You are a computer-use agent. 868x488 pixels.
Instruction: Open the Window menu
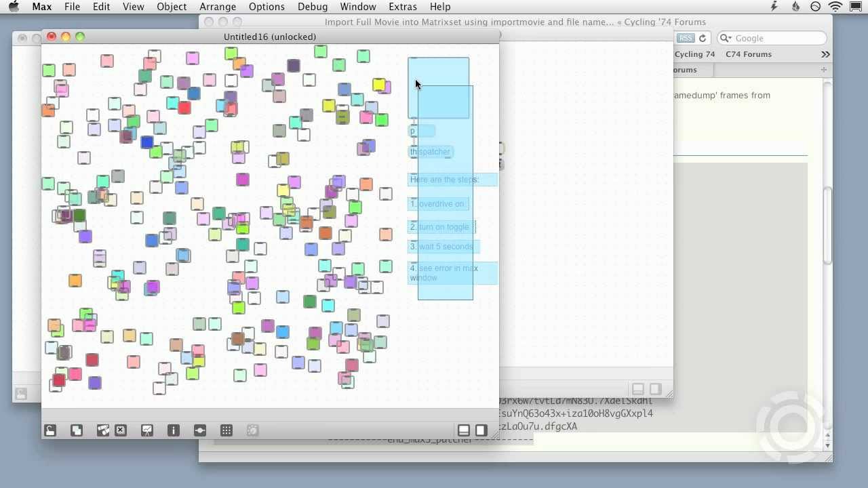point(358,7)
